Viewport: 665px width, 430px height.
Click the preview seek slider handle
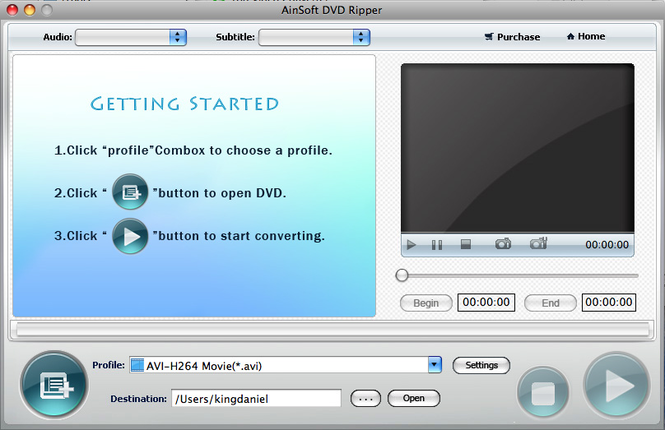402,275
